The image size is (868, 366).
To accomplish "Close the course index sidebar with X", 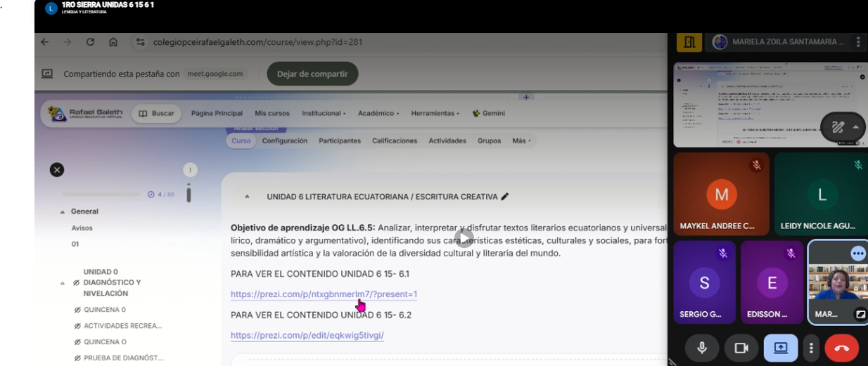I will coord(57,169).
